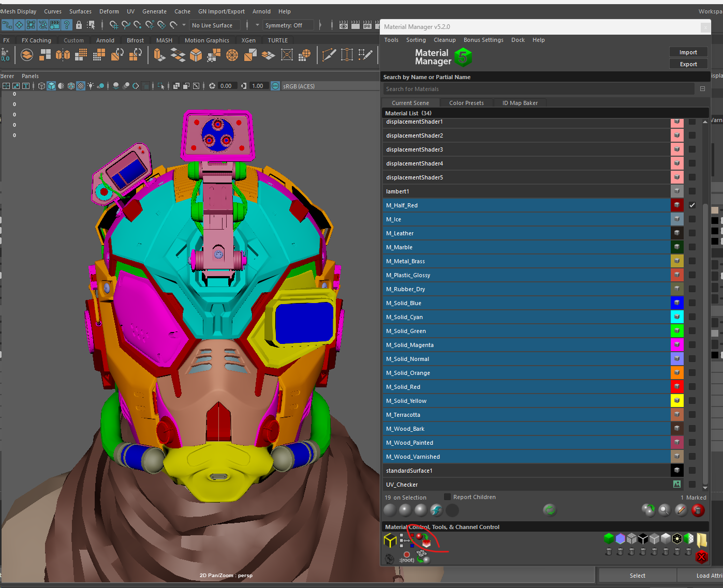Click the M_Solid_Magenta color swatch

677,345
